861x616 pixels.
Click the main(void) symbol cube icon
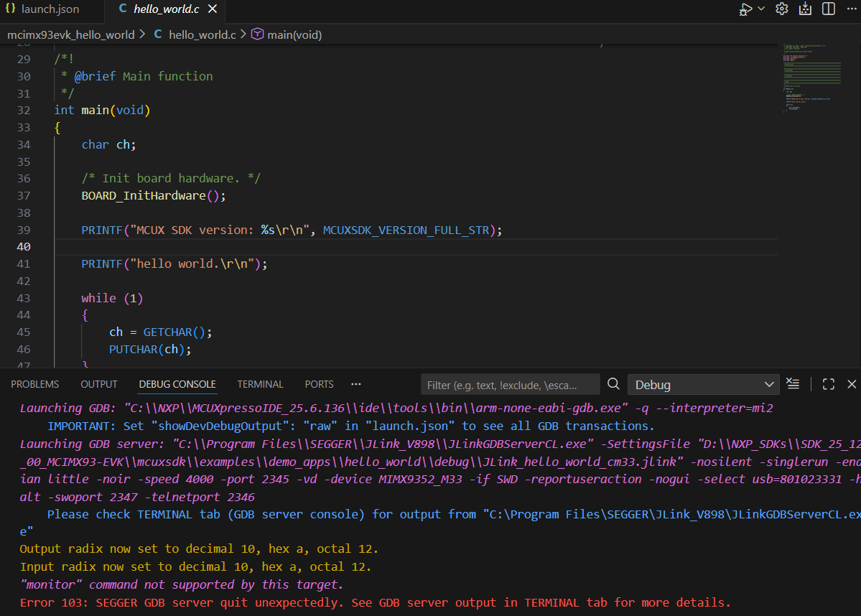(x=257, y=34)
